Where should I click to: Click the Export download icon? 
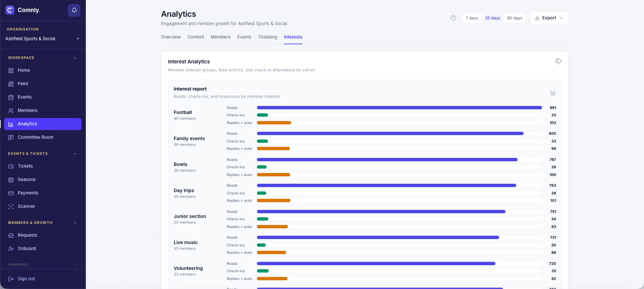coord(537,18)
